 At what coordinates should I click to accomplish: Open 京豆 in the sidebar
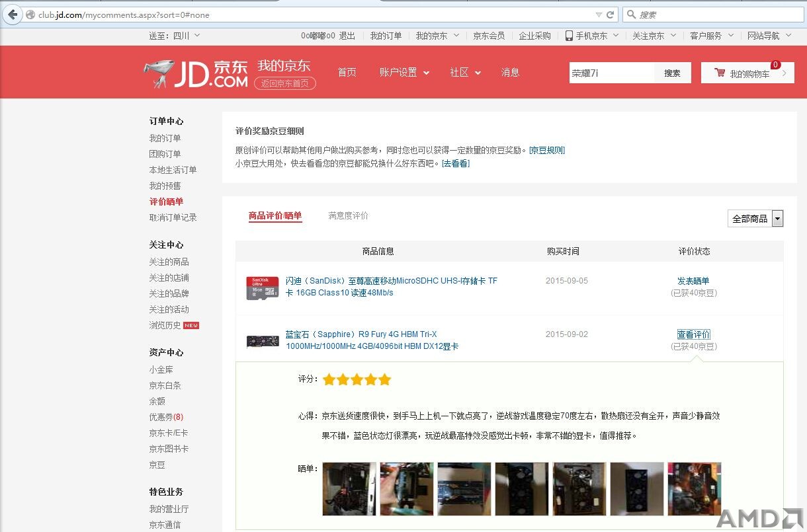pyautogui.click(x=157, y=465)
